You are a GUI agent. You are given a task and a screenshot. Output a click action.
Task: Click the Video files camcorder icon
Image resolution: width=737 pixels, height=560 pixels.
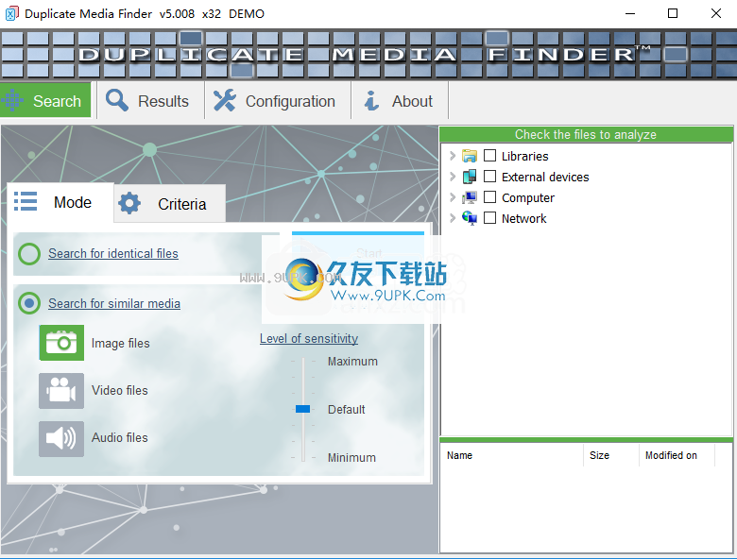[x=61, y=390]
